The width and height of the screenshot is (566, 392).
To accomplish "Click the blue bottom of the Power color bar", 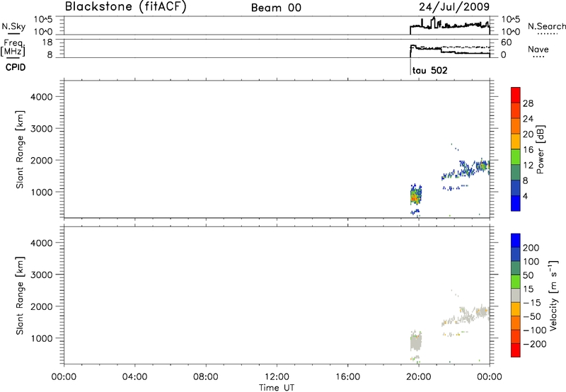I will tap(516, 203).
